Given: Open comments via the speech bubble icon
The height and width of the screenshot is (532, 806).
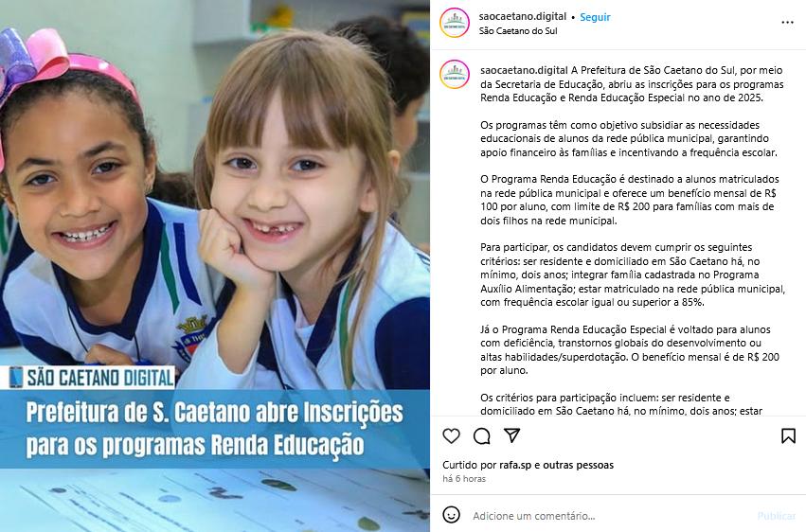Looking at the screenshot, I should point(482,436).
